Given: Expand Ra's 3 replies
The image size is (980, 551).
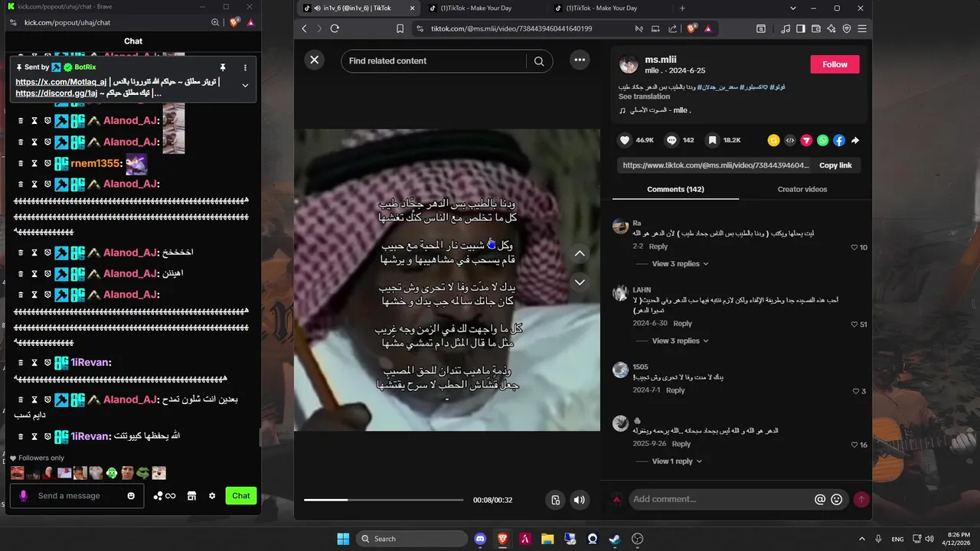Looking at the screenshot, I should pyautogui.click(x=680, y=264).
